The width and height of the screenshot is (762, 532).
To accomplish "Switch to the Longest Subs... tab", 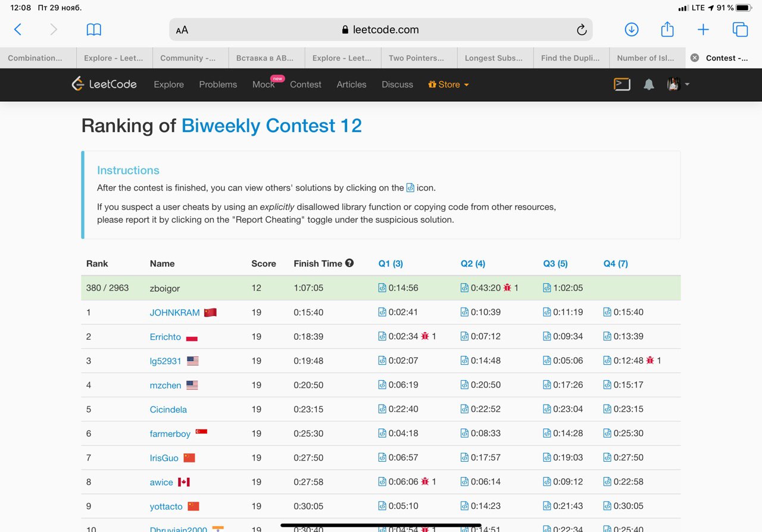I will click(495, 58).
